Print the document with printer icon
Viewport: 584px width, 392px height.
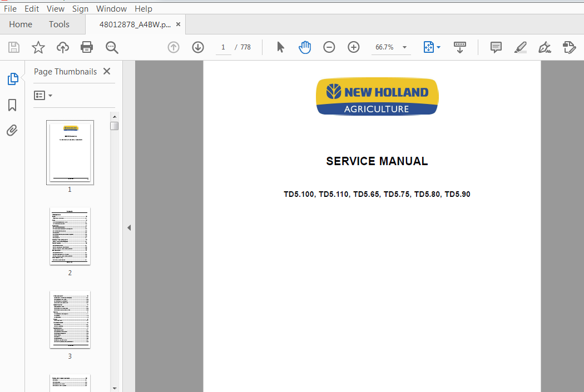87,47
